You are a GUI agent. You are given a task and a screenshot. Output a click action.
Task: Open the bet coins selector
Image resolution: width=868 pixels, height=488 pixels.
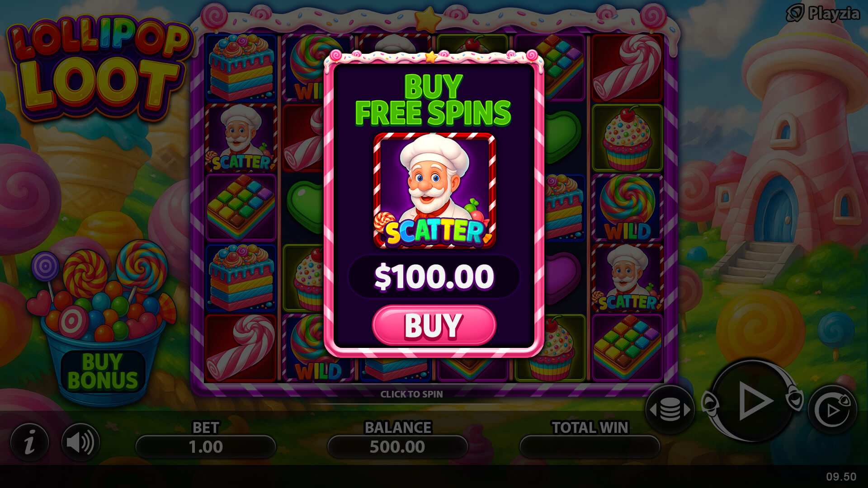[x=670, y=410]
